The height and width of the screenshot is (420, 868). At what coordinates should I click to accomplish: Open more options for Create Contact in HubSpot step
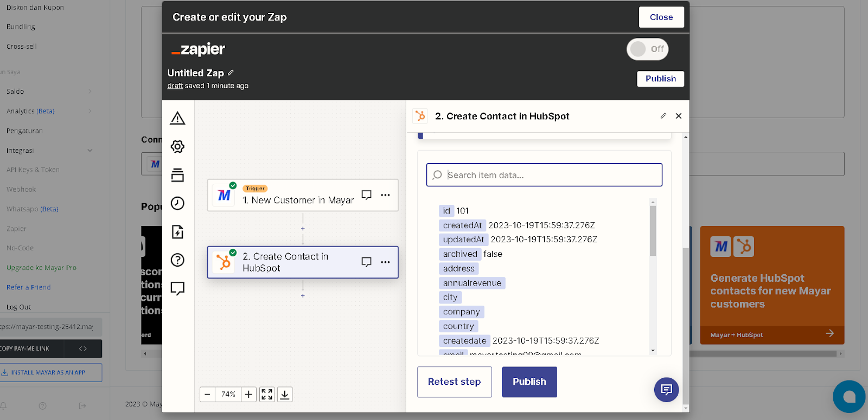(x=385, y=262)
